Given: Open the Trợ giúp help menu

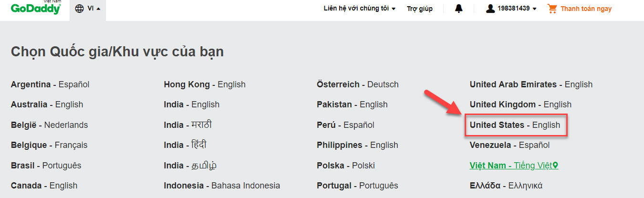Looking at the screenshot, I should (420, 9).
